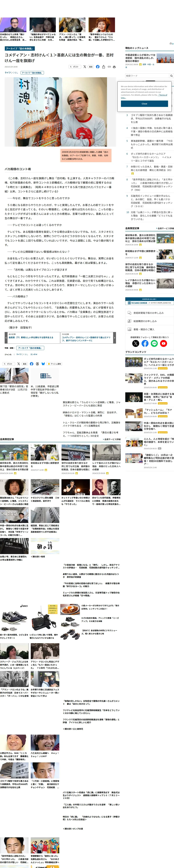The width and height of the screenshot is (174, 868).
Task: Open the share/upload icon under headline
Action: coord(103,67)
